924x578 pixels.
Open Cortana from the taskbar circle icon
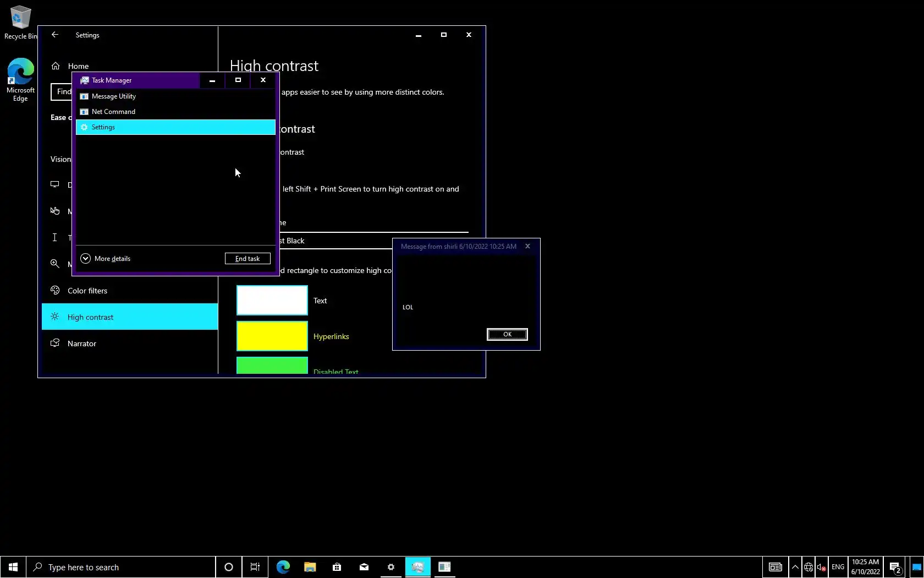(x=229, y=567)
